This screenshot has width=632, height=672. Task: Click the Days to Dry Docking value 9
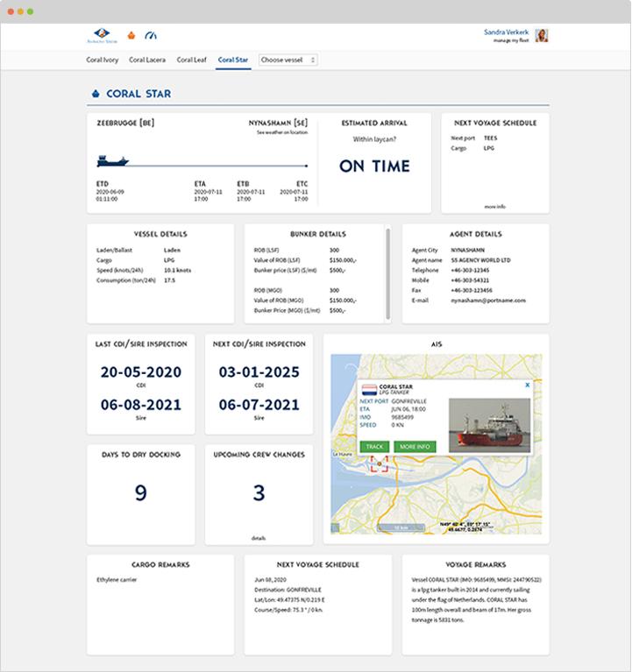pyautogui.click(x=140, y=493)
